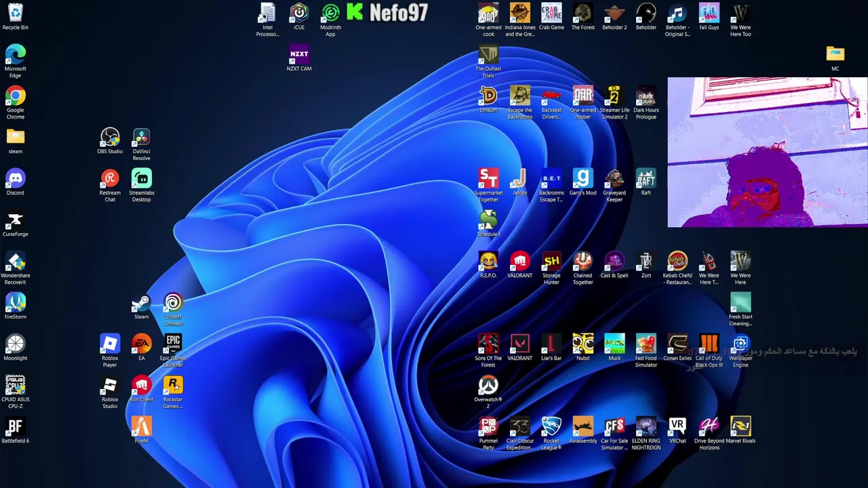Launch the Muck game shortcut
Viewport: 868px width, 488px height.
[614, 348]
